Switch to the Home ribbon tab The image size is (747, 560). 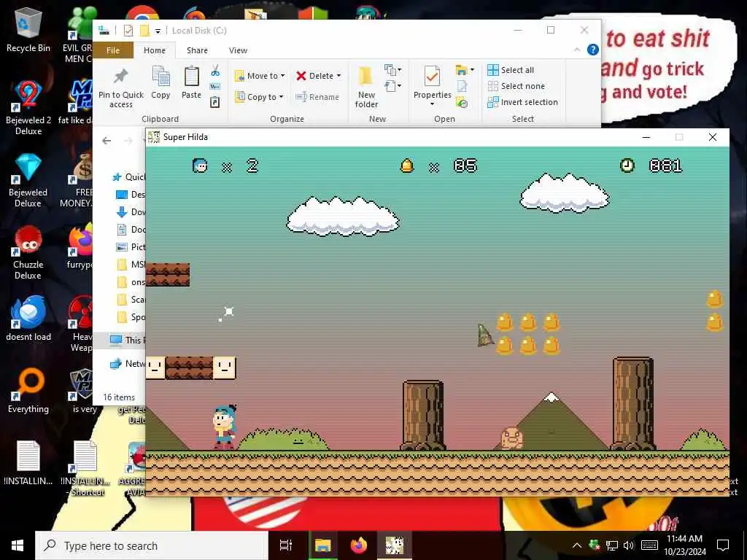pyautogui.click(x=155, y=50)
